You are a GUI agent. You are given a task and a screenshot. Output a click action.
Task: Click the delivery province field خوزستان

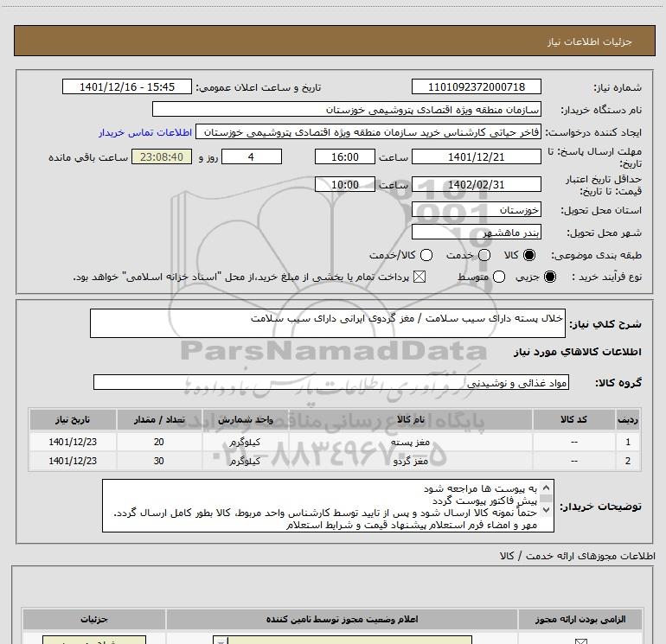476,210
